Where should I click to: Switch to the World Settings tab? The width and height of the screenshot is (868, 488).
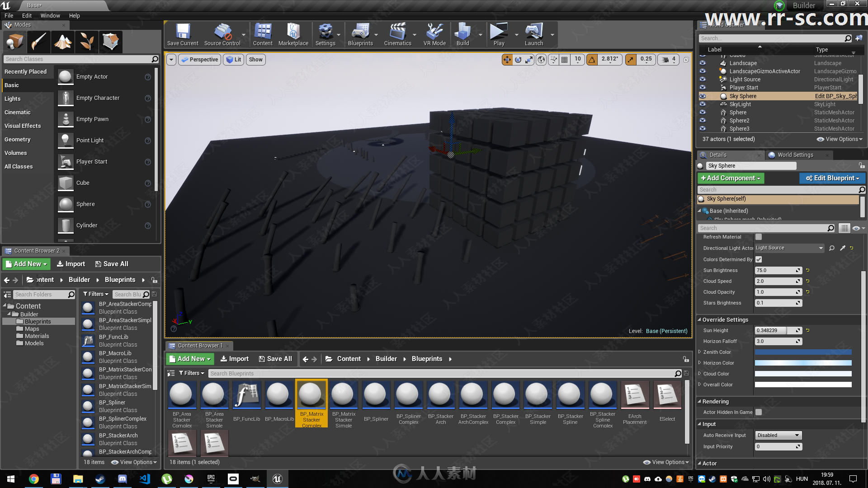pos(795,155)
